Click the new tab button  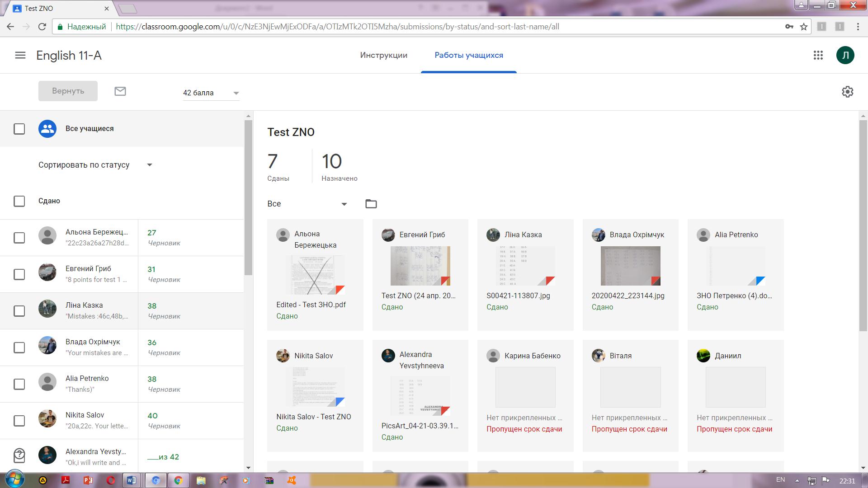(x=127, y=9)
